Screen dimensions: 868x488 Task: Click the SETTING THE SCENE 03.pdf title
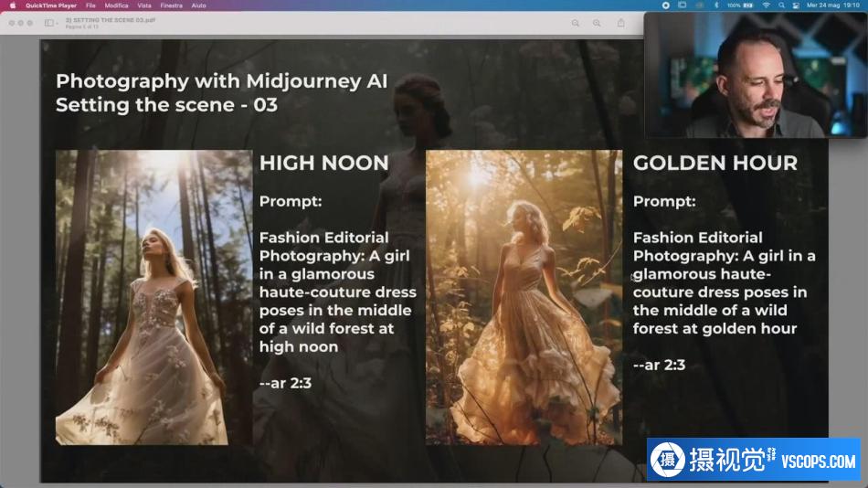[x=111, y=20]
